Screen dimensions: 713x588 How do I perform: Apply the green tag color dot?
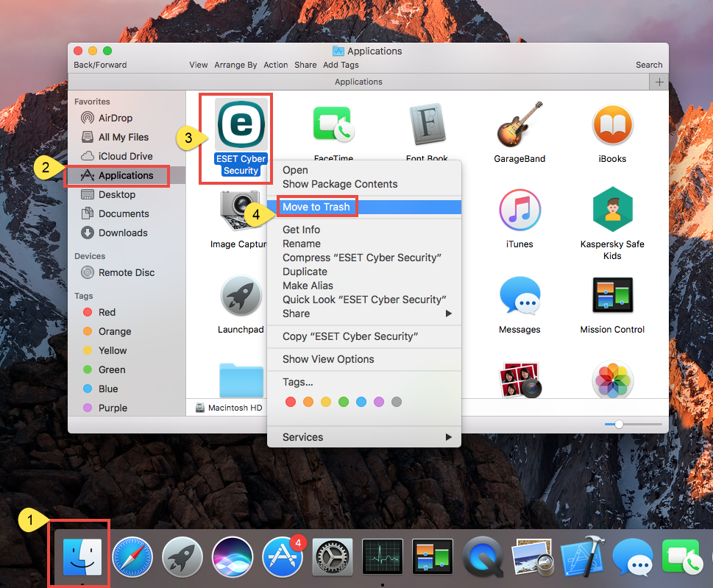point(343,402)
